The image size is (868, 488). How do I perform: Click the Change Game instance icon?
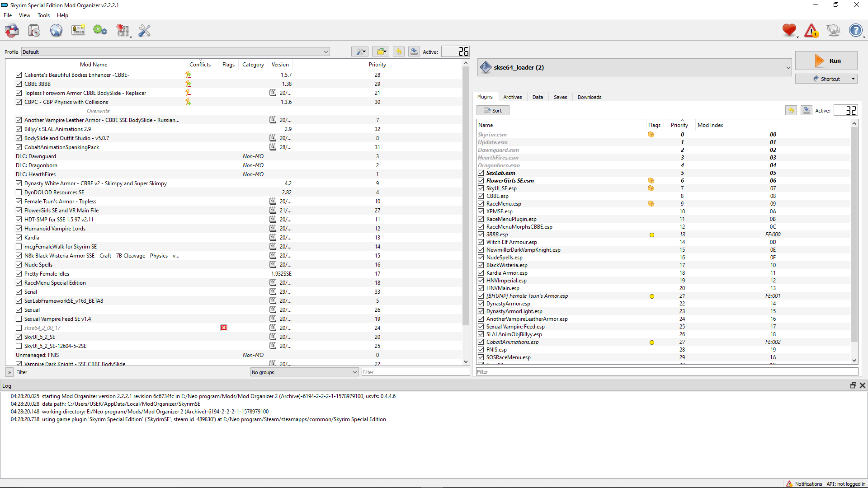coord(12,31)
